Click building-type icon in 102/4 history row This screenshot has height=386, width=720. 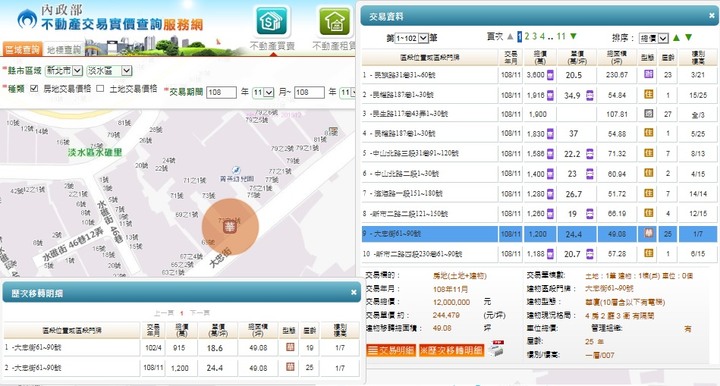pos(290,347)
